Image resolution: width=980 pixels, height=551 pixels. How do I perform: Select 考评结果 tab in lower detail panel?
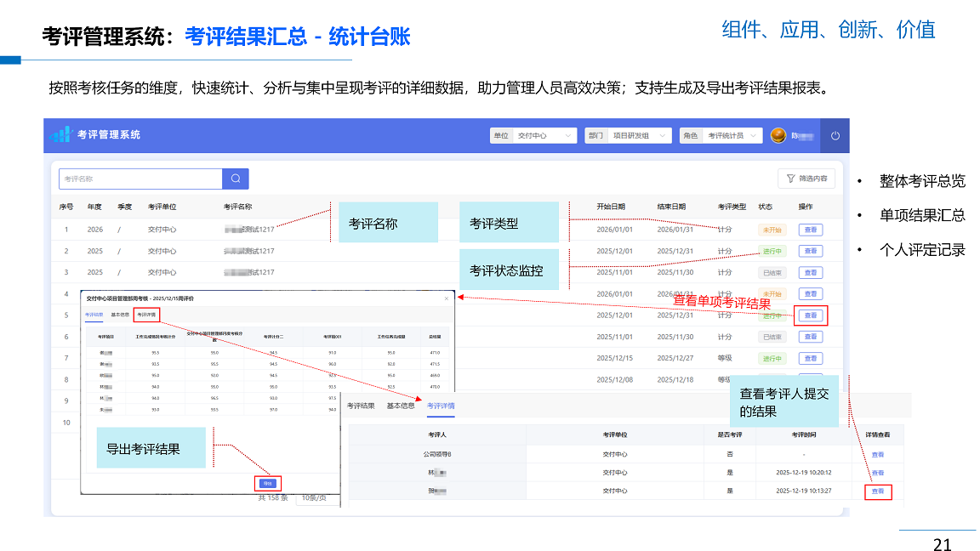coord(361,406)
